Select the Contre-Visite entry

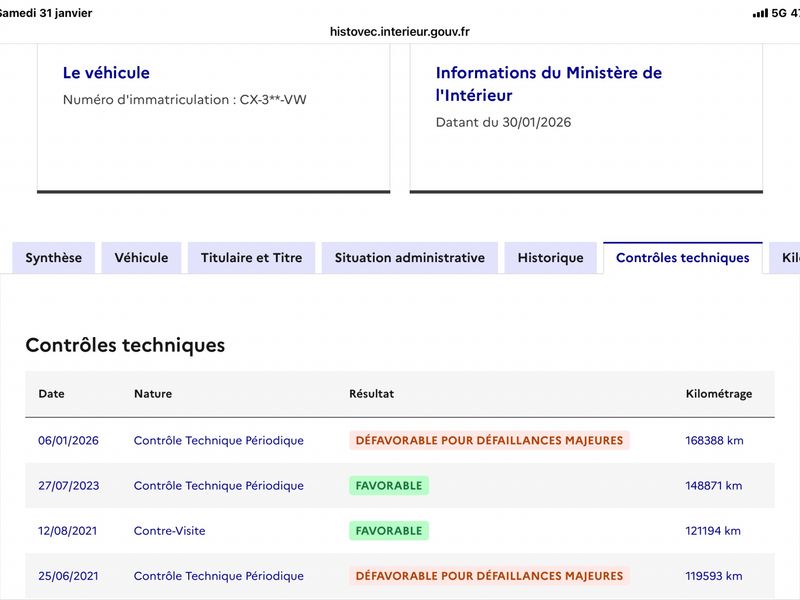[x=169, y=531]
